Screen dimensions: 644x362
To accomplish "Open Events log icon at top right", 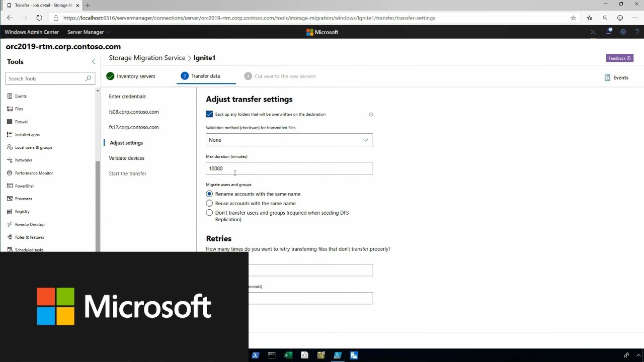I will 607,77.
